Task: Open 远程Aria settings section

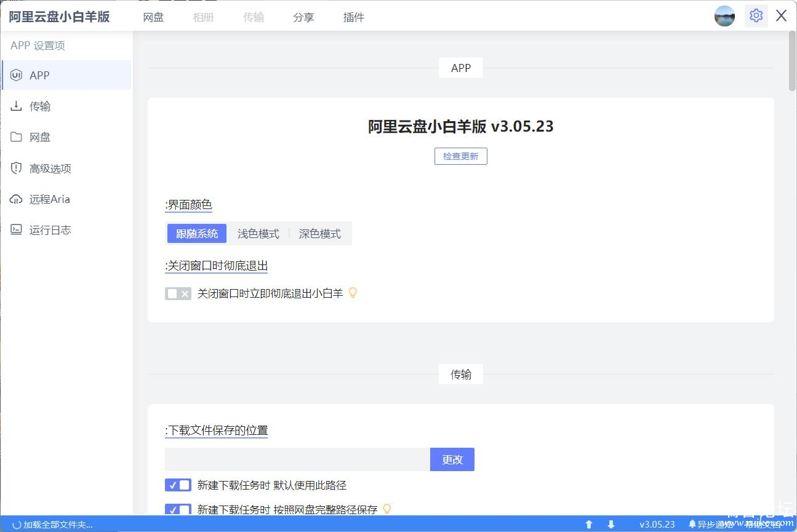Action: [x=66, y=199]
